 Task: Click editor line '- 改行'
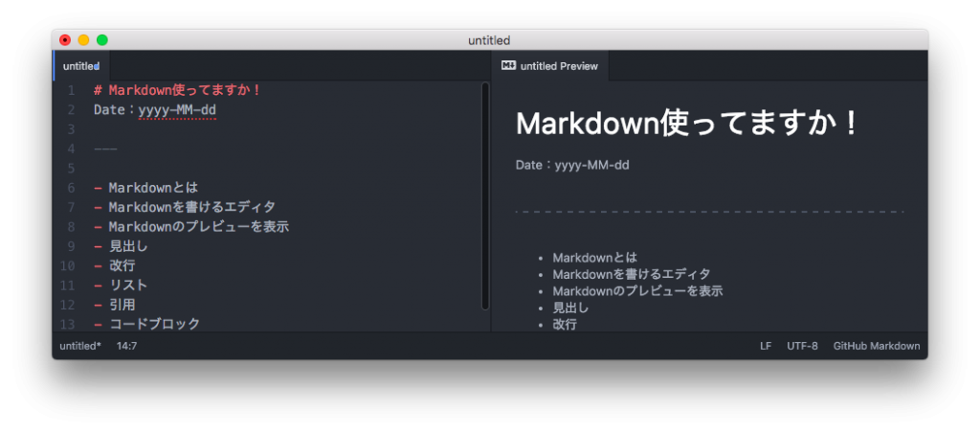pos(115,265)
